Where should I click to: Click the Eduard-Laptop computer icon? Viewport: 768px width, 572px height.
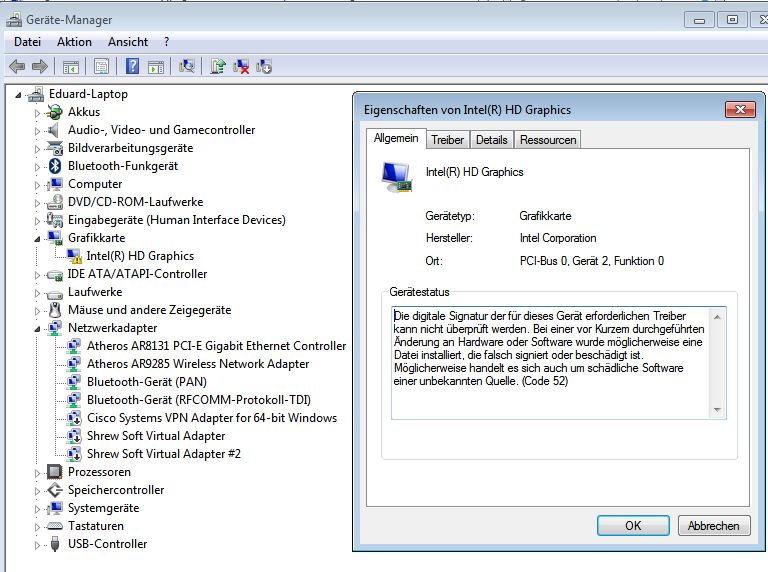point(36,94)
